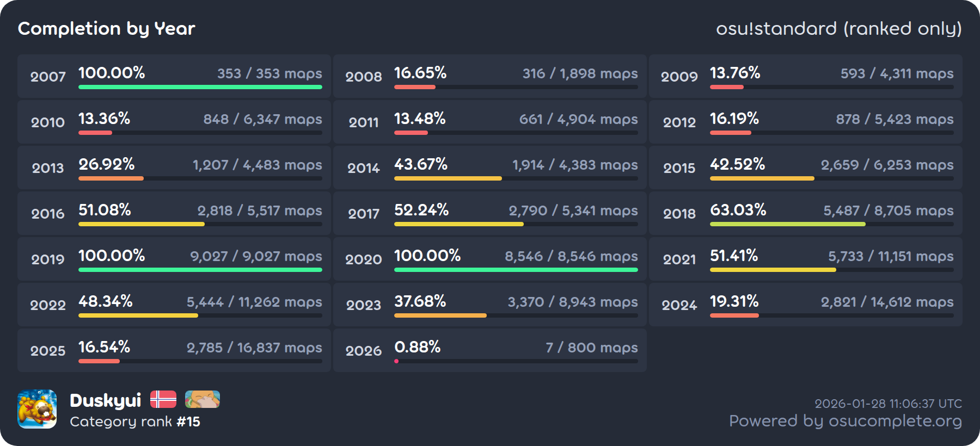Click the '2,785 / 16,837 maps' count

coord(254,348)
